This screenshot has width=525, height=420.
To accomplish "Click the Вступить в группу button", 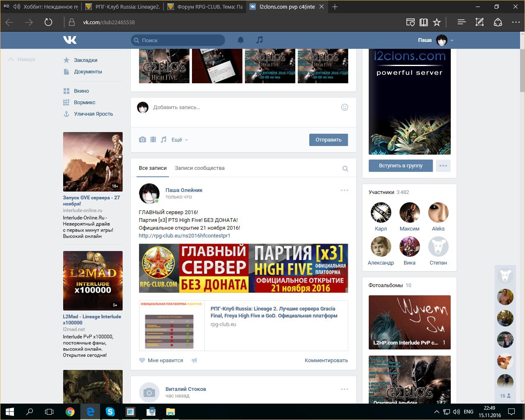I will coord(400,166).
